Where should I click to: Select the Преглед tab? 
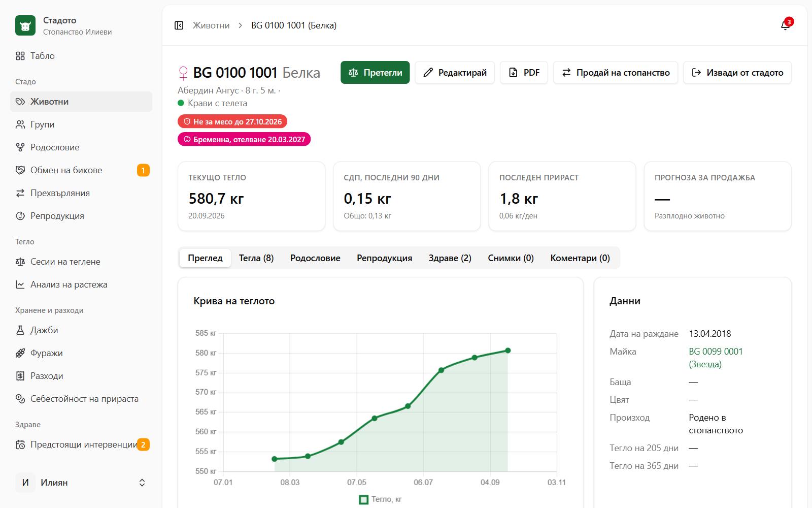(205, 258)
